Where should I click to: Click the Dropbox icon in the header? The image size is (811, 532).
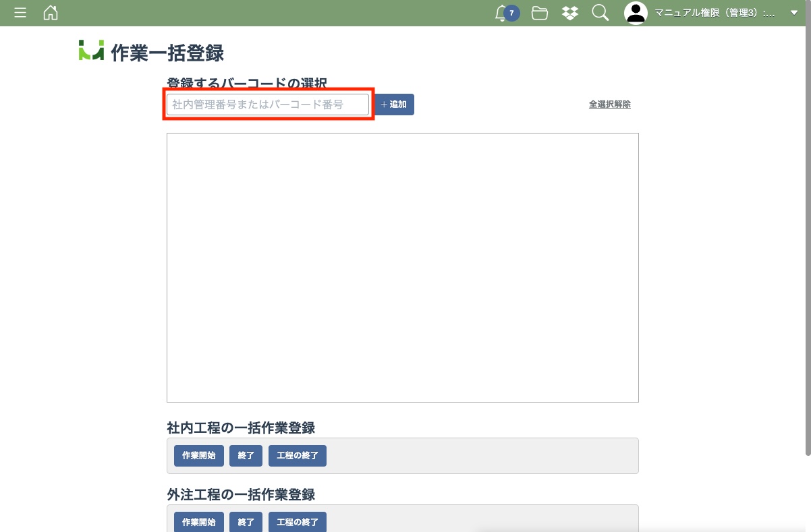[x=570, y=13]
